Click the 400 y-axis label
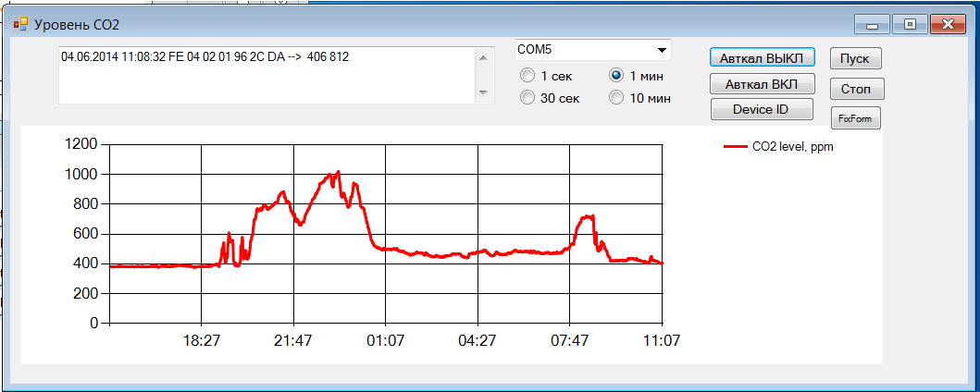The height and width of the screenshot is (392, 980). pos(86,264)
